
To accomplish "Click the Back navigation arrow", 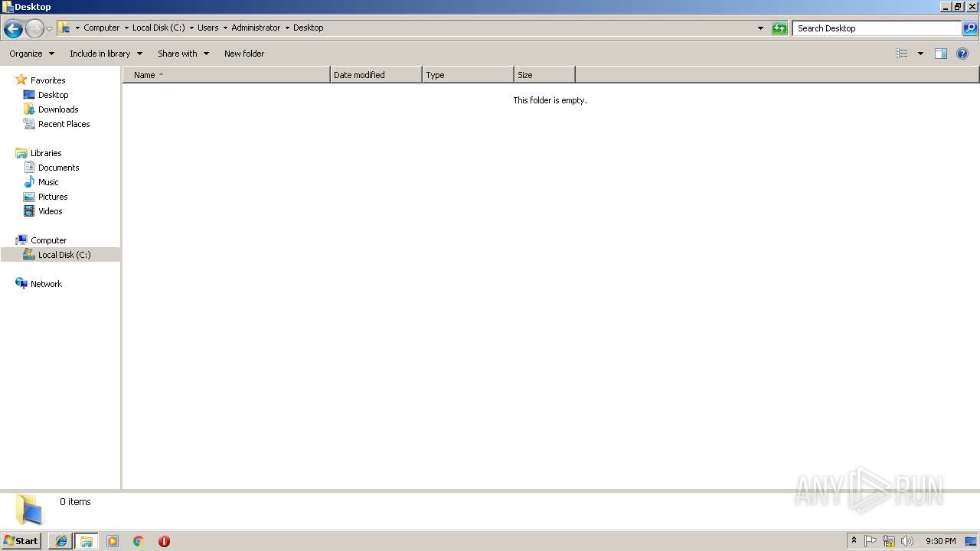I will pyautogui.click(x=13, y=29).
